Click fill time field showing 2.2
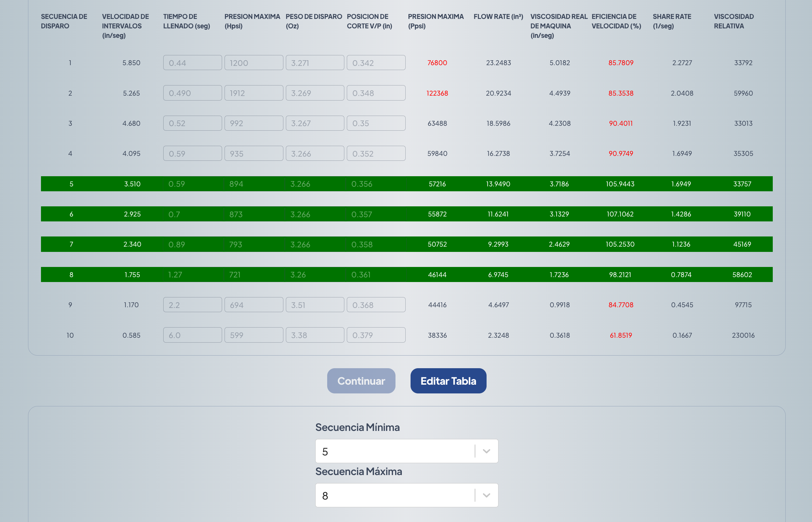 (x=192, y=305)
